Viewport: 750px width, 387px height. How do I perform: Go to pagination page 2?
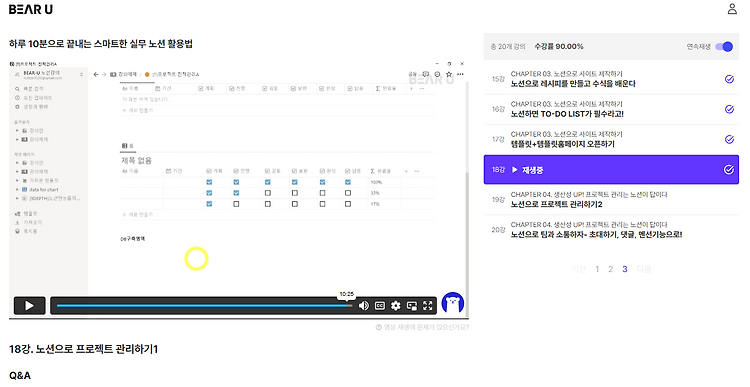610,269
